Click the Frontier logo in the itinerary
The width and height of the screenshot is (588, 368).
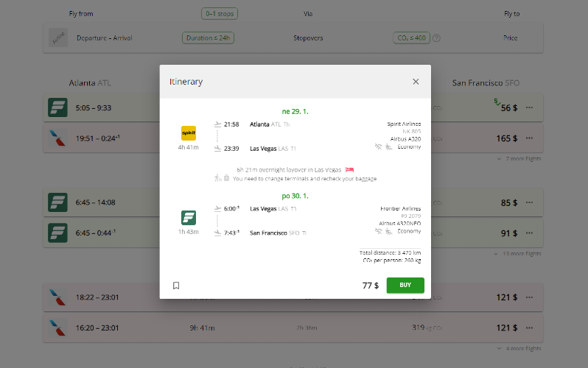click(189, 218)
